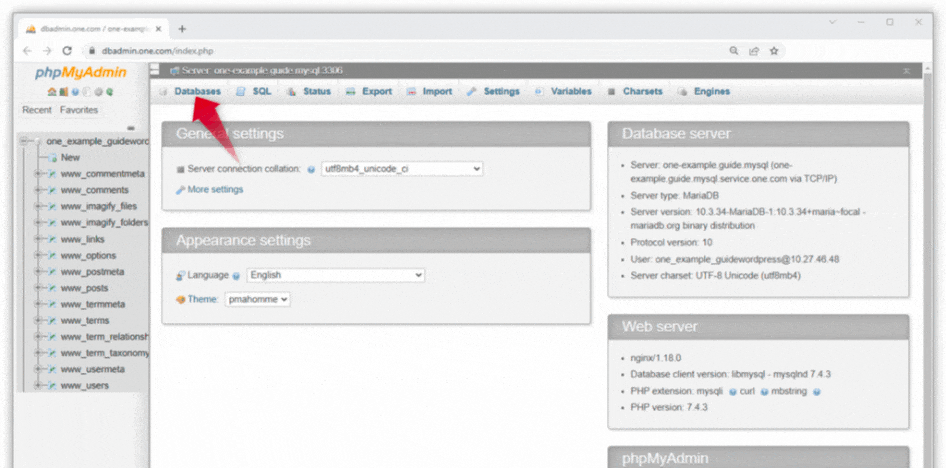Click browser forward arrow
946x468 pixels.
[47, 51]
